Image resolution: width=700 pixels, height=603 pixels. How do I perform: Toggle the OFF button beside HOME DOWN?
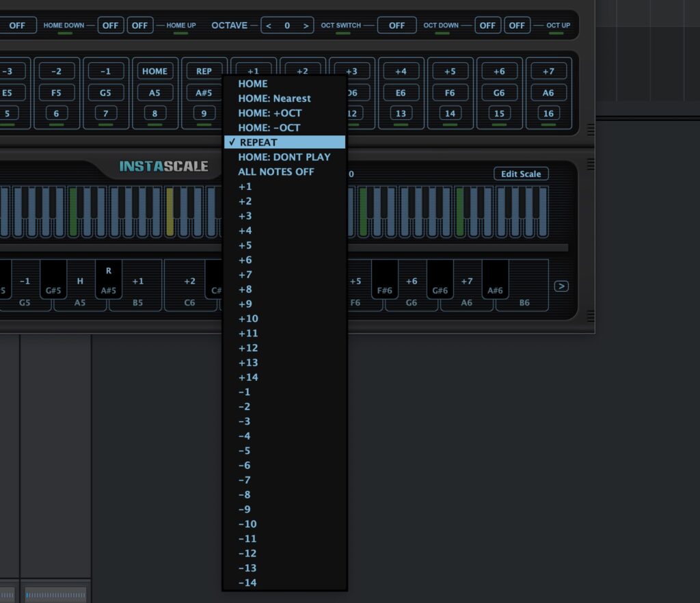point(111,25)
